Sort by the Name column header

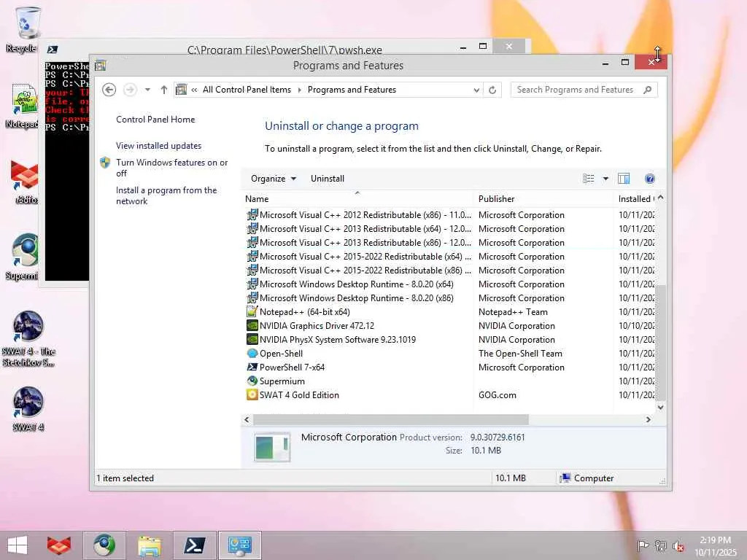(357, 198)
